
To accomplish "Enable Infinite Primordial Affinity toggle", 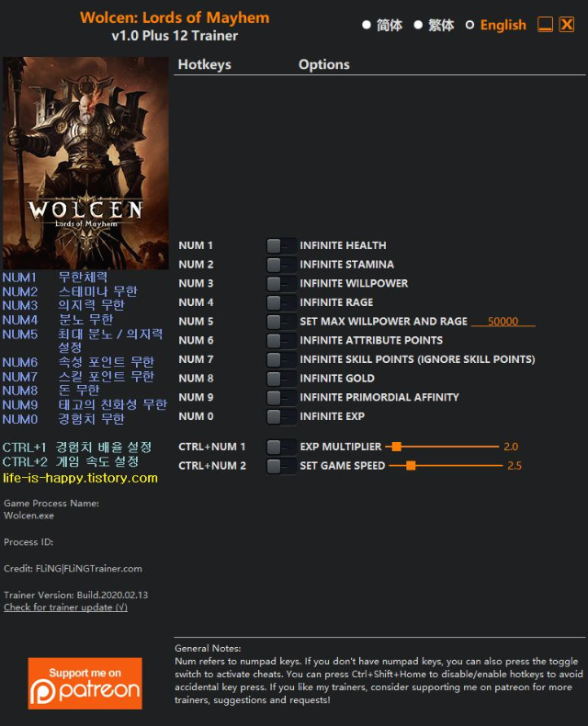I will pyautogui.click(x=281, y=398).
